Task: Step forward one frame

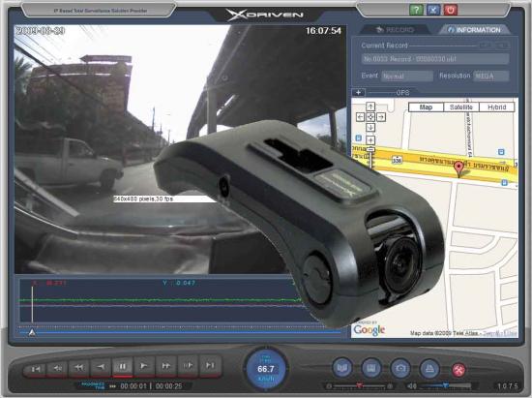Action: click(188, 366)
